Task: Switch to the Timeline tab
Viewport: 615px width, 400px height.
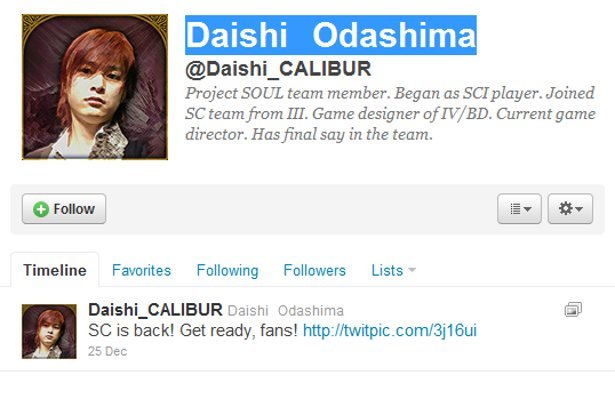Action: 55,270
